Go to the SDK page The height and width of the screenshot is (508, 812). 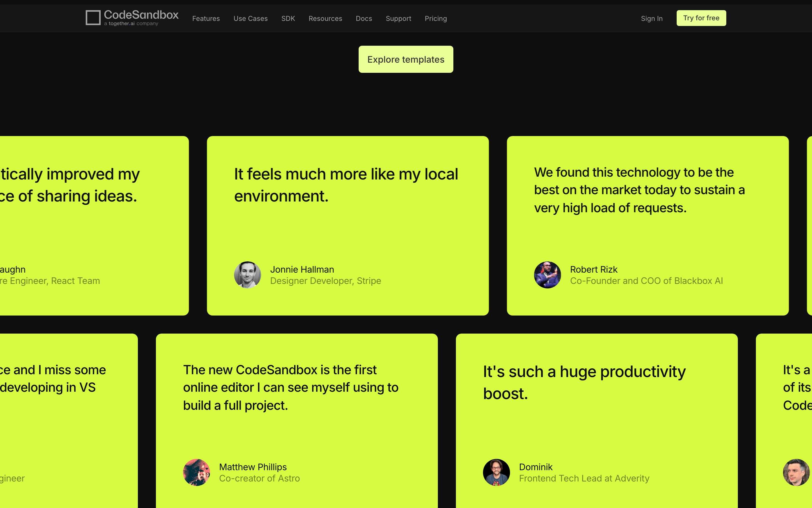288,18
